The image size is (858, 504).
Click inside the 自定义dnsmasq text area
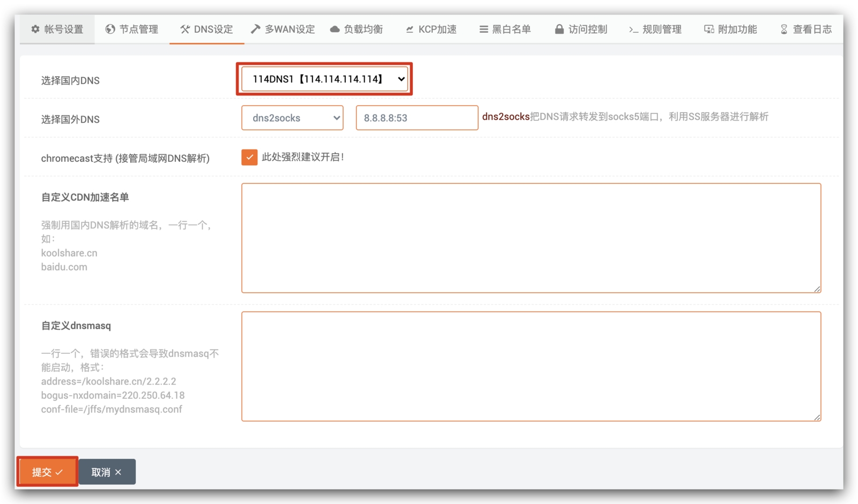click(530, 366)
